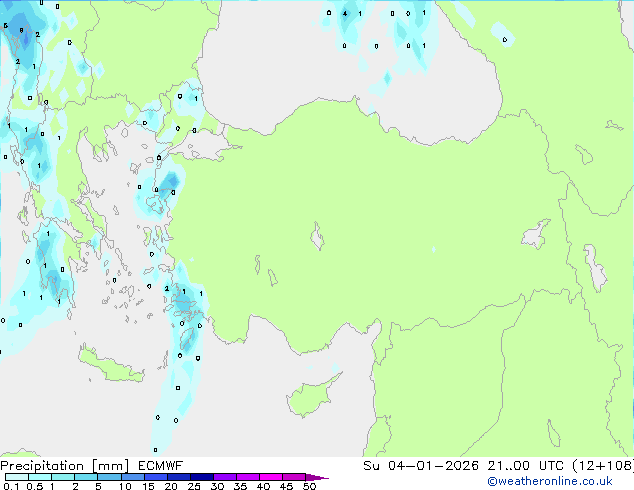The width and height of the screenshot is (634, 490).
Task: Click the precipitation value '8' at top-left
Action: (x=21, y=30)
